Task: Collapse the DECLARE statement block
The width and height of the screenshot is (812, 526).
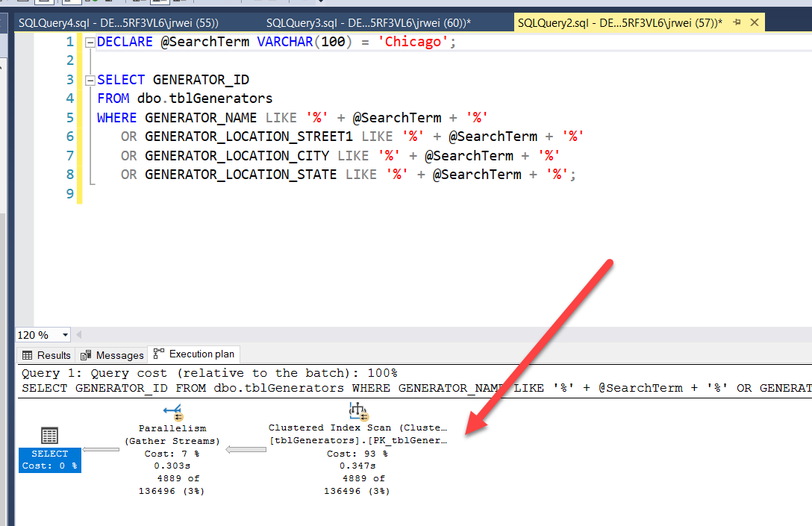Action: tap(90, 43)
